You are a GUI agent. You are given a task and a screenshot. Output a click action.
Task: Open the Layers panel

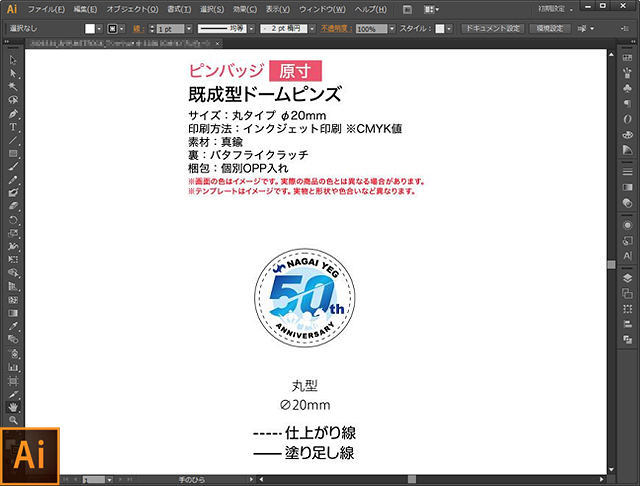tap(627, 278)
